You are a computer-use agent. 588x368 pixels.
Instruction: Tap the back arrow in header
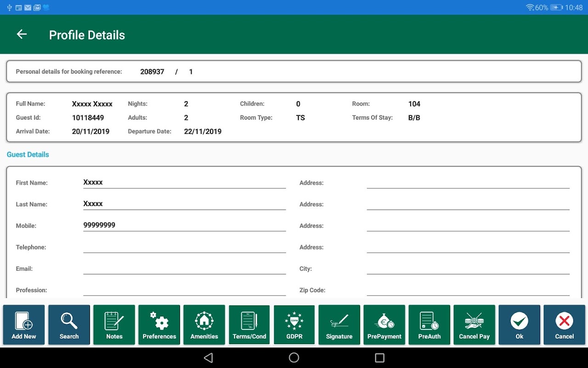(x=22, y=34)
